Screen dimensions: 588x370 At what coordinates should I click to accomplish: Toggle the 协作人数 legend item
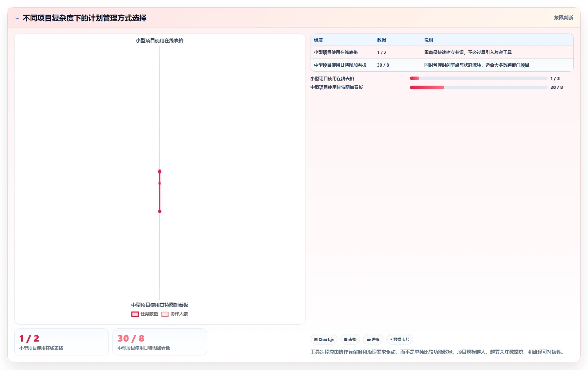coord(175,314)
